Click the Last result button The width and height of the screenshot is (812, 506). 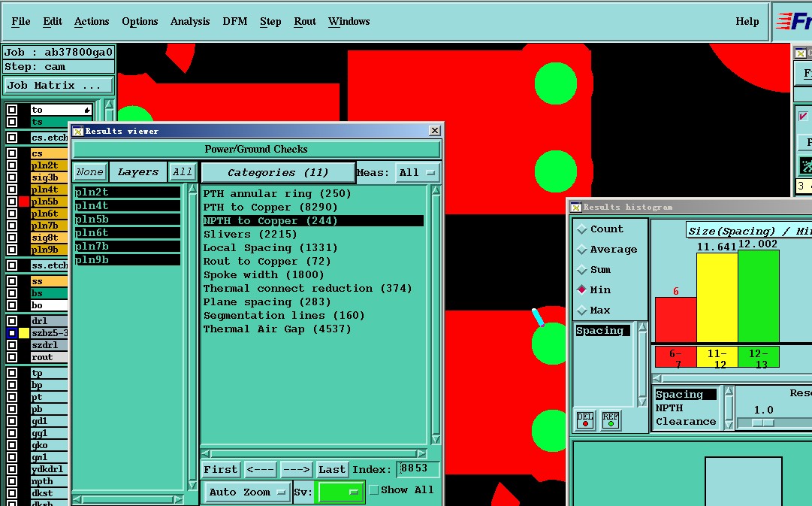coord(332,470)
